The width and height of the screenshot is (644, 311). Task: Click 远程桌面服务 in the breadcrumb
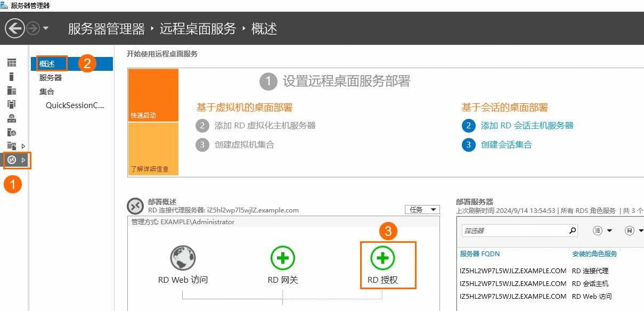pos(198,29)
